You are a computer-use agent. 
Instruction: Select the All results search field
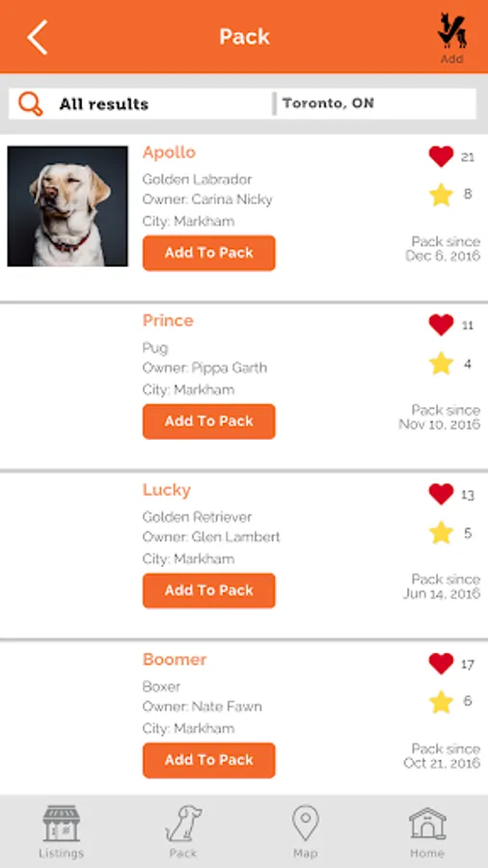[141, 104]
